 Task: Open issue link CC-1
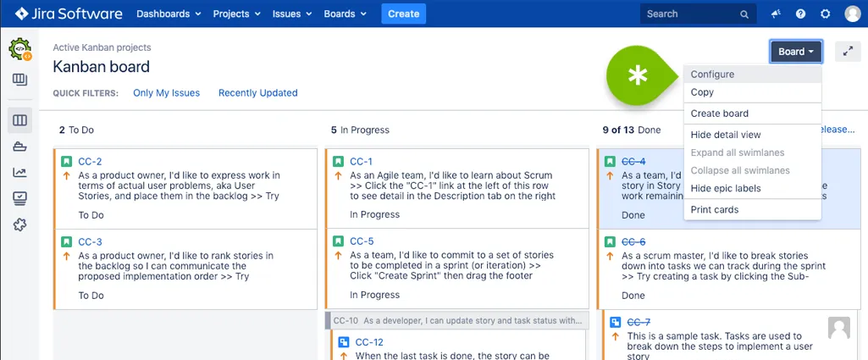(x=361, y=162)
